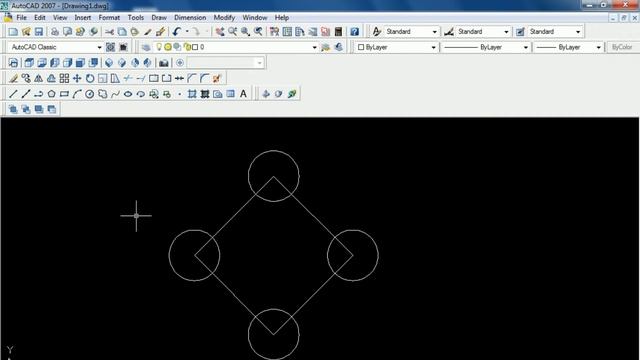Viewport: 640px width, 360px height.
Task: Click the My Workspace button
Action: [x=123, y=47]
